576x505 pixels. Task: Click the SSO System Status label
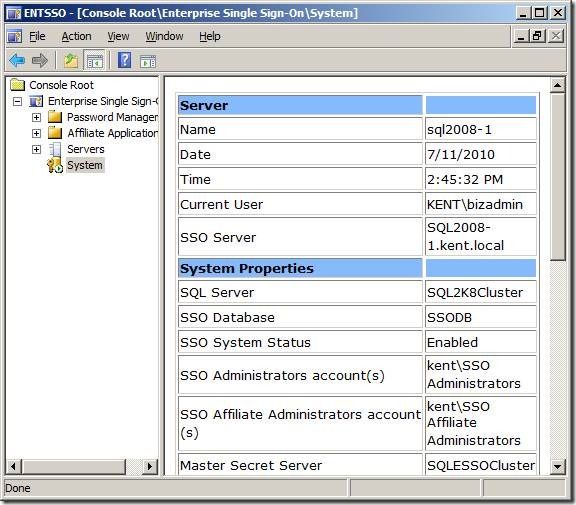coord(245,342)
